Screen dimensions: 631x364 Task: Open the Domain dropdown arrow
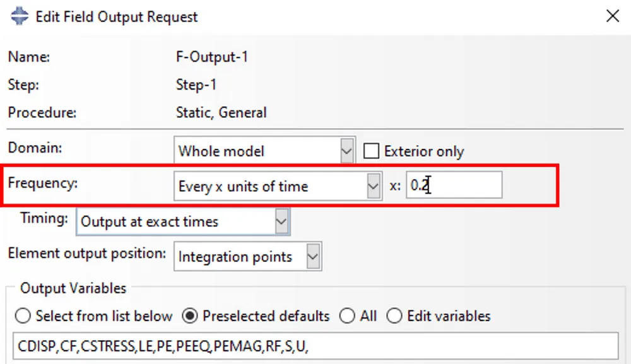click(x=346, y=151)
